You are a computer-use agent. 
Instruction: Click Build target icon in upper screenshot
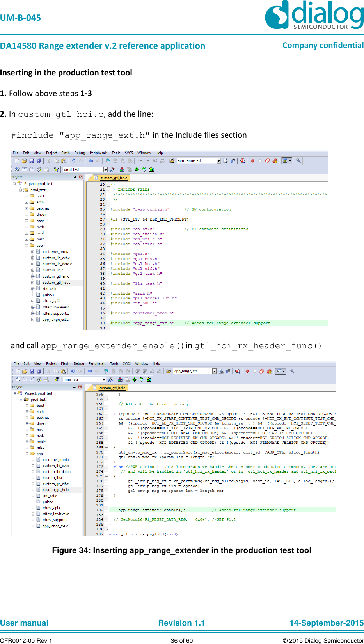tap(25, 169)
